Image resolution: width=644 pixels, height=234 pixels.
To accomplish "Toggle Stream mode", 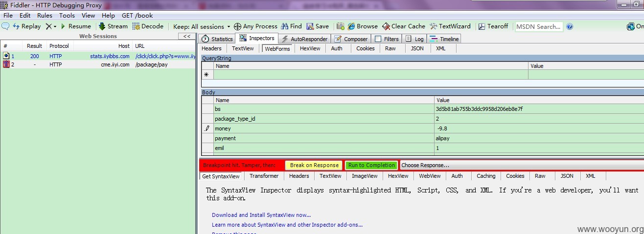I will pyautogui.click(x=113, y=26).
